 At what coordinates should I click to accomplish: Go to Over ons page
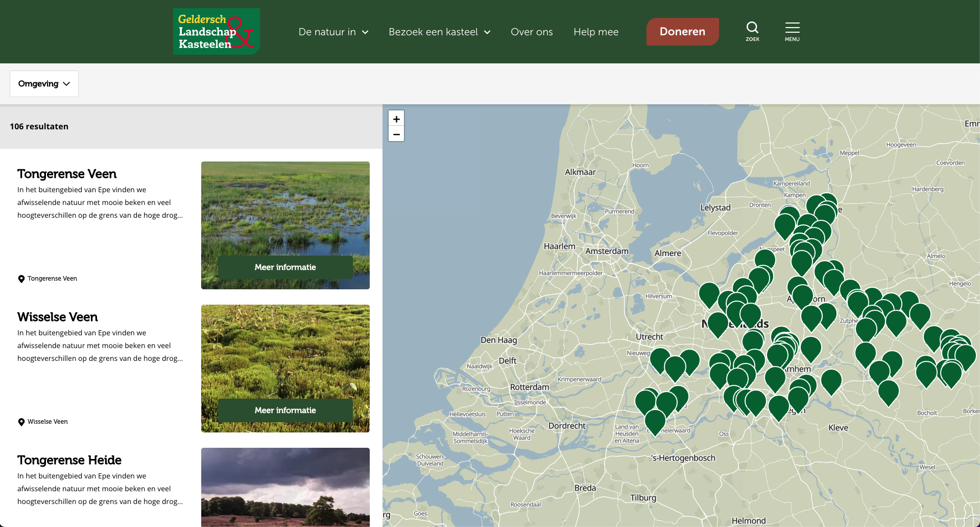point(532,32)
